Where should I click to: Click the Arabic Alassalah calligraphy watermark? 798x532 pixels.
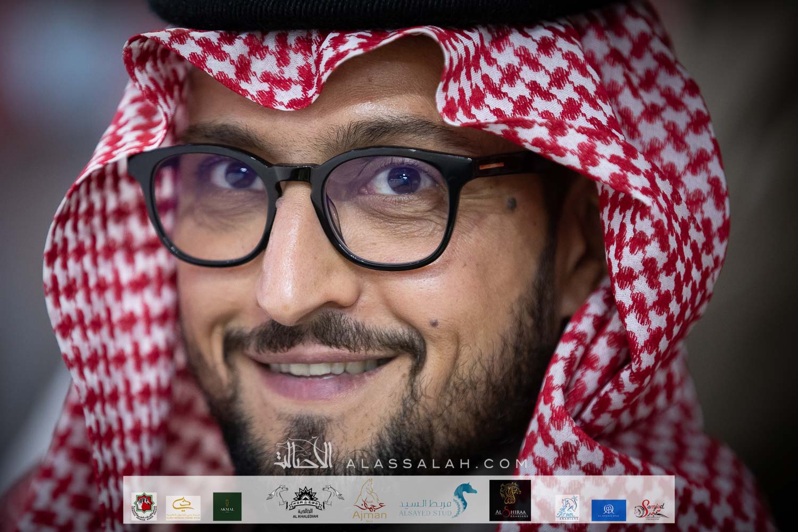[x=303, y=457]
